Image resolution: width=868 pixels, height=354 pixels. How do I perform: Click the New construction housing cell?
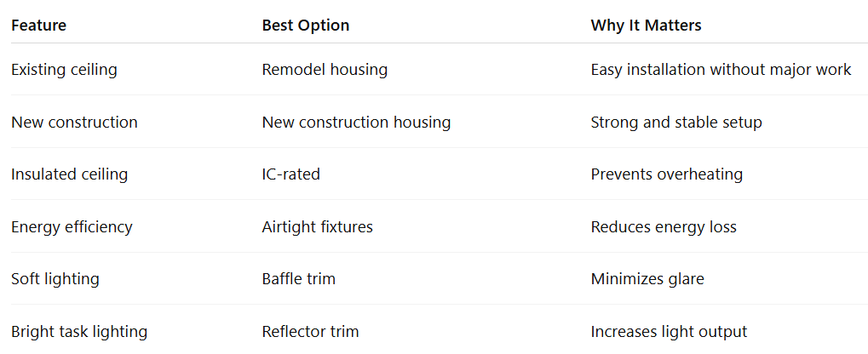[x=356, y=123]
